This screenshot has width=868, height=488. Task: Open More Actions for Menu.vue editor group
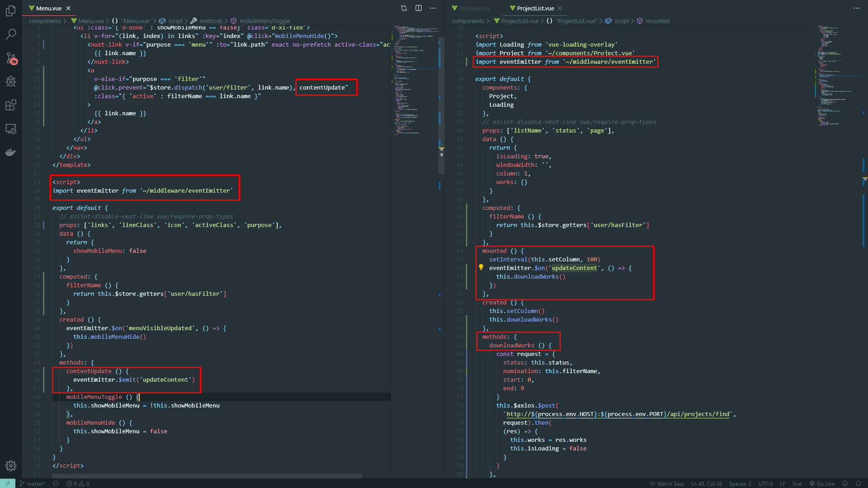pyautogui.click(x=433, y=8)
